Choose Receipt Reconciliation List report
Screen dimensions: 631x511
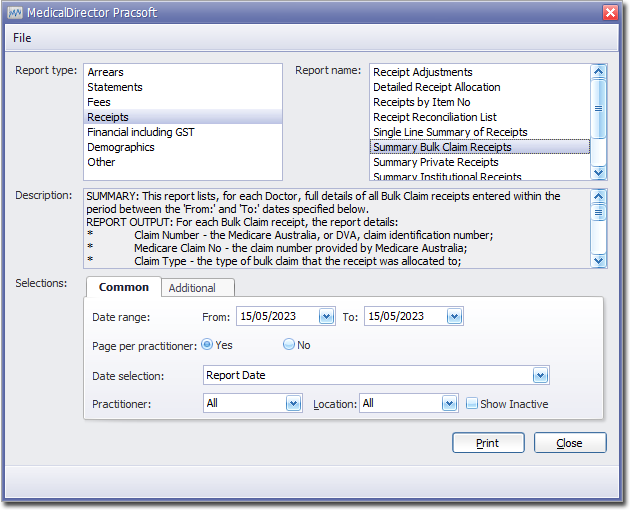click(x=435, y=117)
